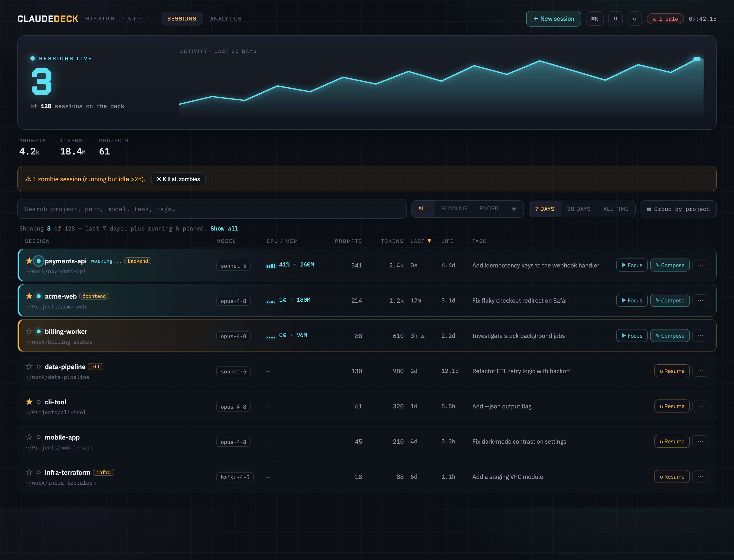The height and width of the screenshot is (560, 734).
Task: Open more options for cli-tool row
Action: click(700, 406)
